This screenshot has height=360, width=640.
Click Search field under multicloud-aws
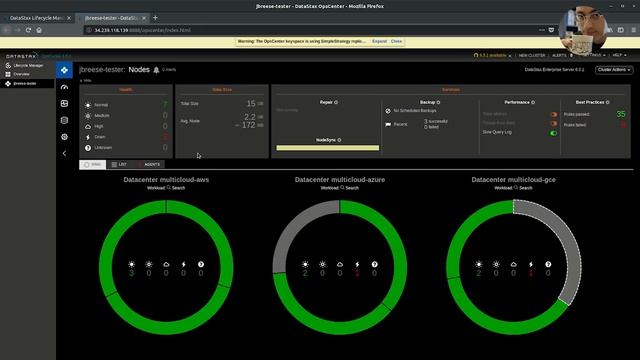pos(178,188)
